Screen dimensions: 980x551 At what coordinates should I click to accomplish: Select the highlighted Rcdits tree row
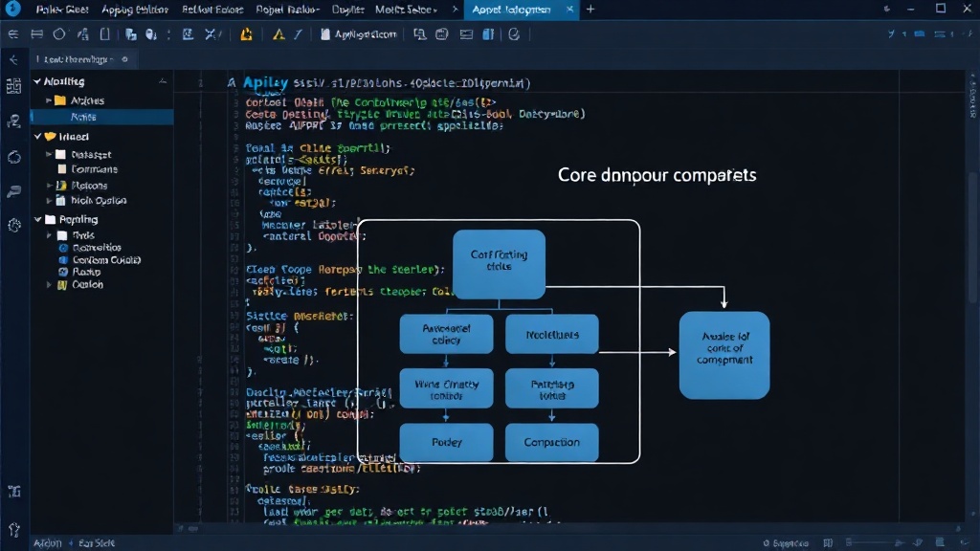(x=102, y=117)
